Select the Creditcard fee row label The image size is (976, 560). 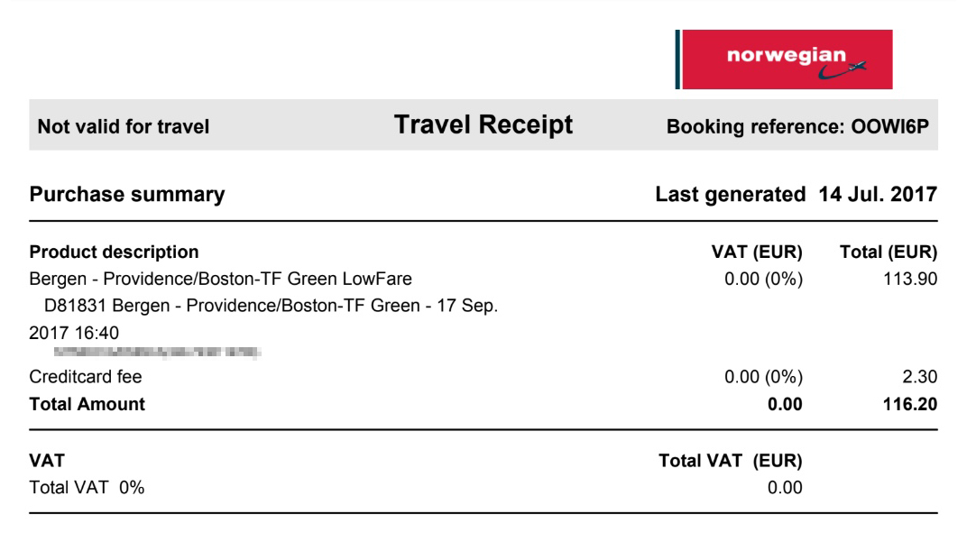coord(86,376)
